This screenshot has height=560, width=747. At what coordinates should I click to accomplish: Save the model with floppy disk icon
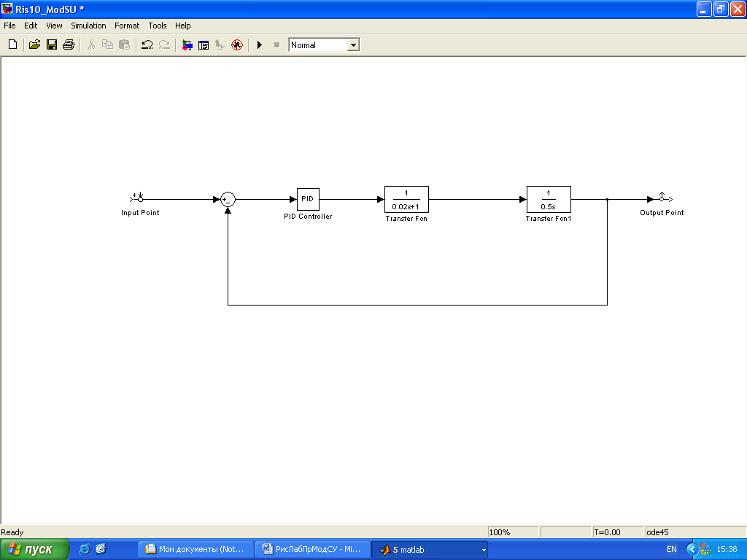coord(52,44)
